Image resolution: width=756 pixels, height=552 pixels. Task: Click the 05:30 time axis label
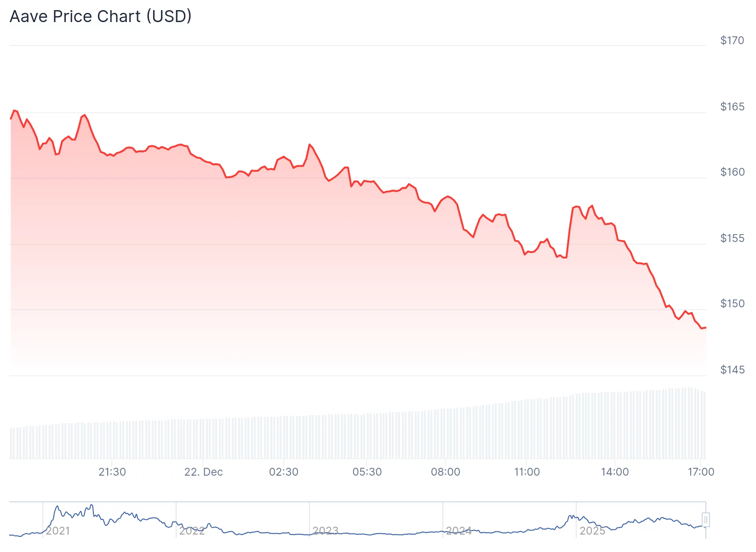pos(367,472)
